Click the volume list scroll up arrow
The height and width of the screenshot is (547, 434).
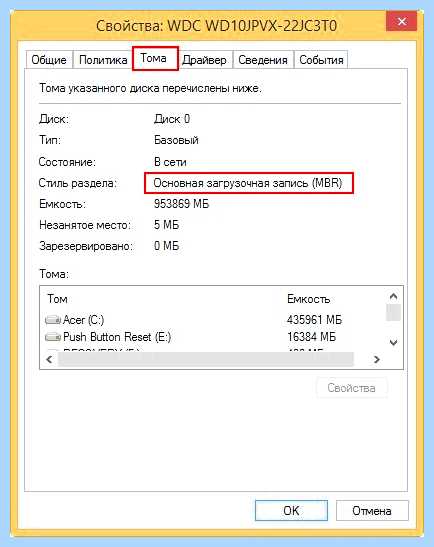(393, 297)
